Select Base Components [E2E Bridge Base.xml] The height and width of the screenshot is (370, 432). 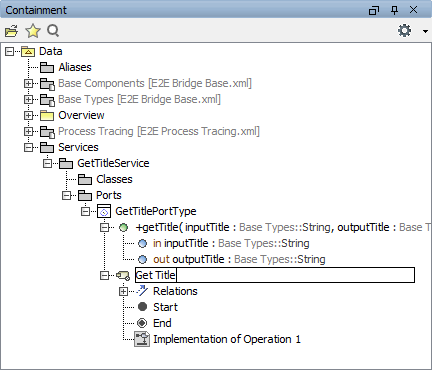coord(155,83)
